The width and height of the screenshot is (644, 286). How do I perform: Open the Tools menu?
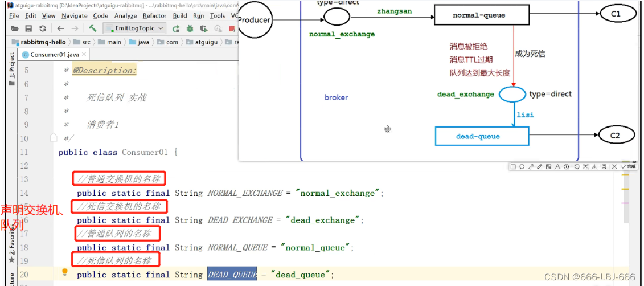(218, 15)
